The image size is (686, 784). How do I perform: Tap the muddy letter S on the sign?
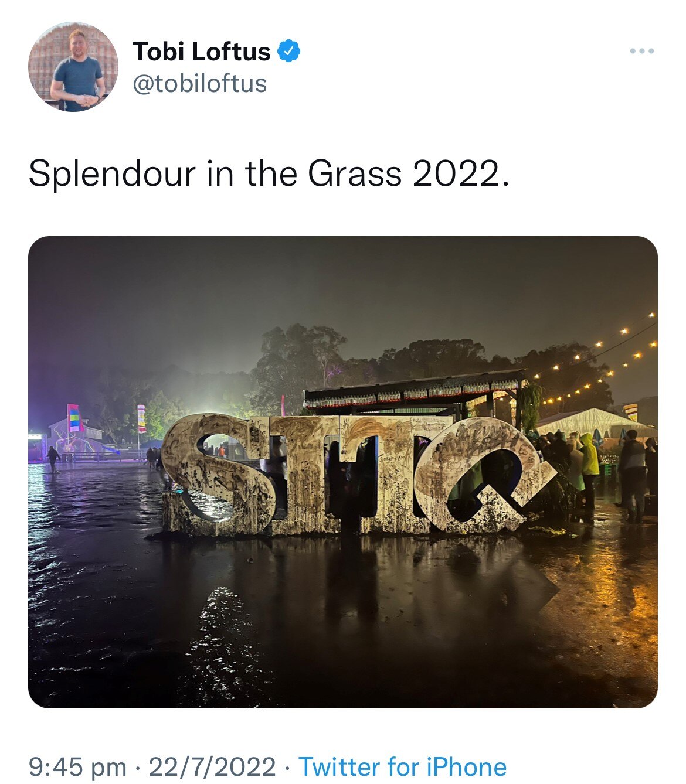(219, 473)
